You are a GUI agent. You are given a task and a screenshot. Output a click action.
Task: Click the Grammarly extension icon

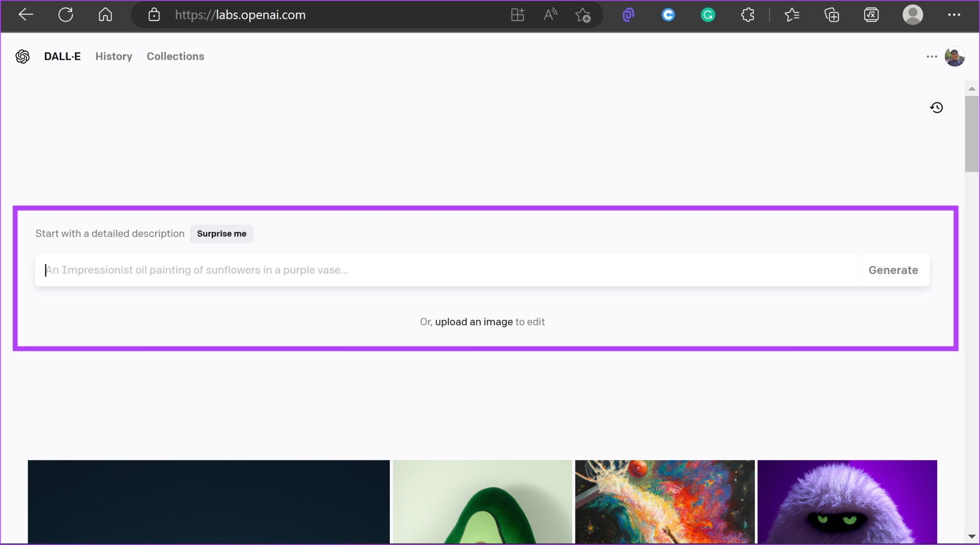708,15
